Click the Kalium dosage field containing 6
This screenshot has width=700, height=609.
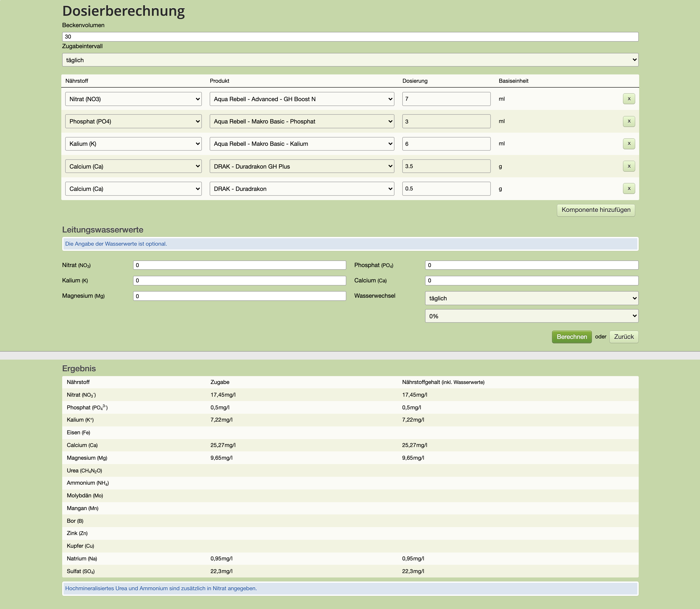pos(446,144)
